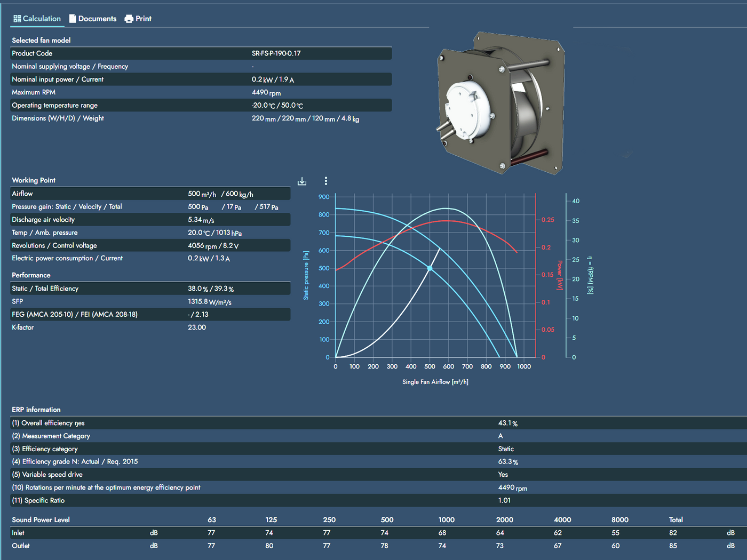Click the Documents page icon
This screenshot has height=560, width=747.
pyautogui.click(x=73, y=19)
